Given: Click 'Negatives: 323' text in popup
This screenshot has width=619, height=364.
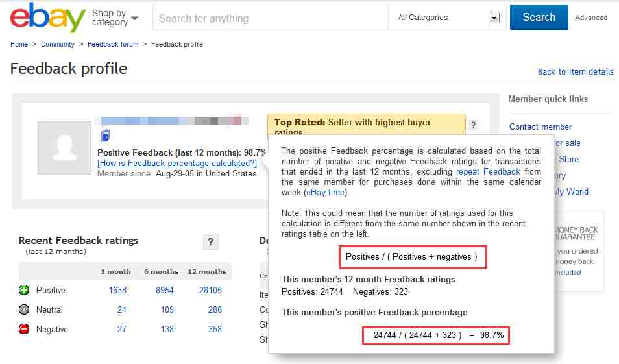Looking at the screenshot, I should [380, 292].
